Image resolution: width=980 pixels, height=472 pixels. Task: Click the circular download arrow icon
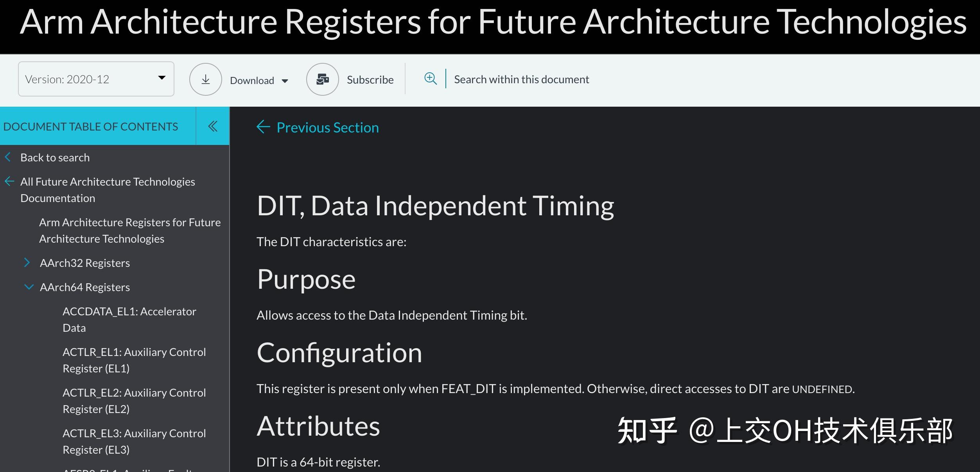[206, 79]
